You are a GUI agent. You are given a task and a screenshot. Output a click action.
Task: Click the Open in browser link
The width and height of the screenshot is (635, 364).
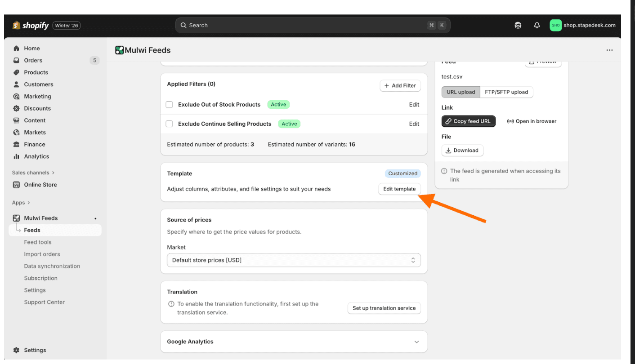click(532, 121)
